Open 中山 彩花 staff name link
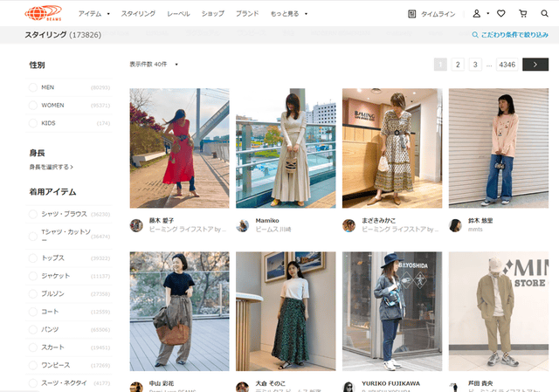 pyautogui.click(x=162, y=383)
